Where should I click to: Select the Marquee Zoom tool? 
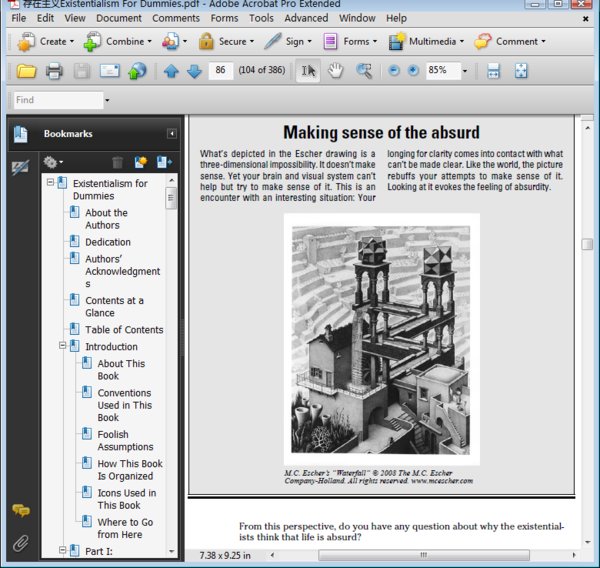click(x=364, y=71)
